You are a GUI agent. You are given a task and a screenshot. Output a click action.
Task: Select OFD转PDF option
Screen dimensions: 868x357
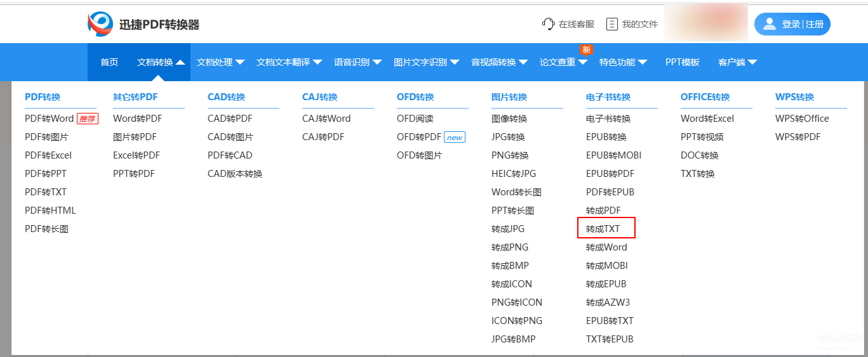click(x=419, y=137)
